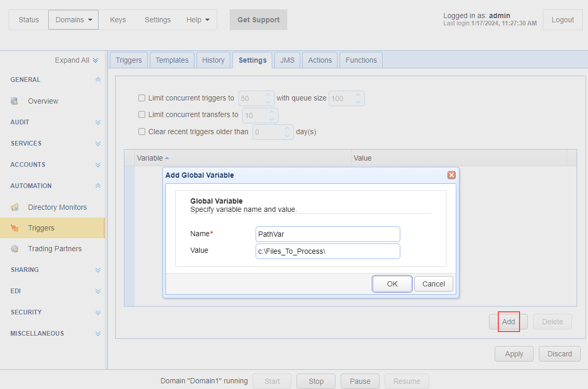Click Expand All in sidebar
The height and width of the screenshot is (389, 588).
[77, 60]
